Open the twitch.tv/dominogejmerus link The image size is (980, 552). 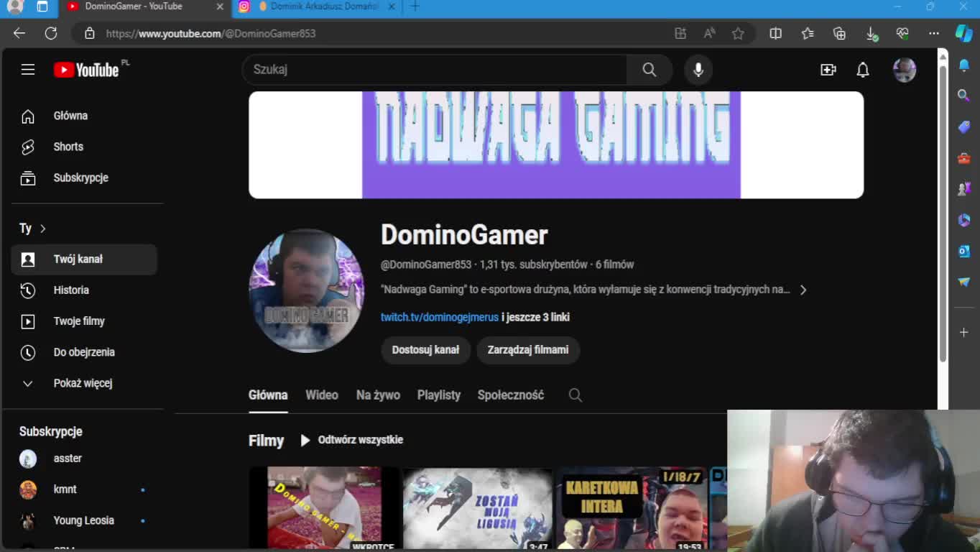[x=440, y=317]
